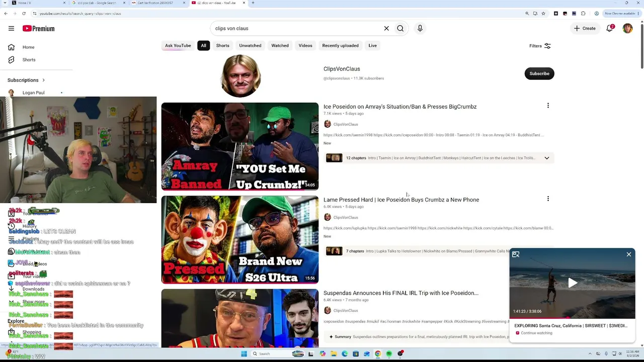This screenshot has width=644, height=362.
Task: Open Microsoft Edge from the taskbar
Action: point(345,354)
